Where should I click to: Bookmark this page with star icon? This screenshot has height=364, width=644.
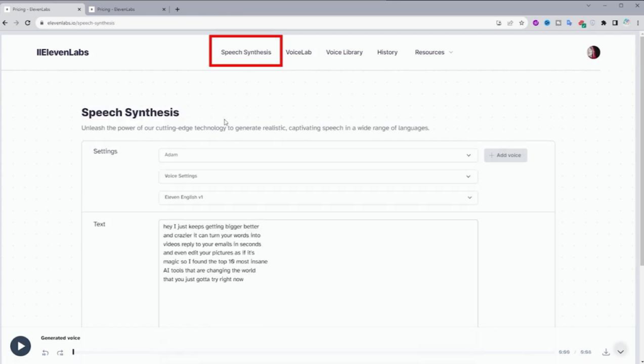click(x=521, y=23)
